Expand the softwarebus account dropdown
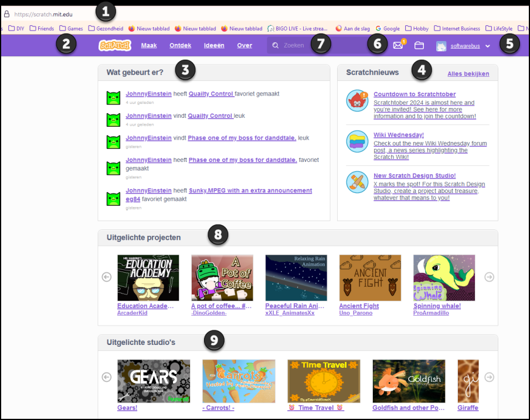 [488, 46]
